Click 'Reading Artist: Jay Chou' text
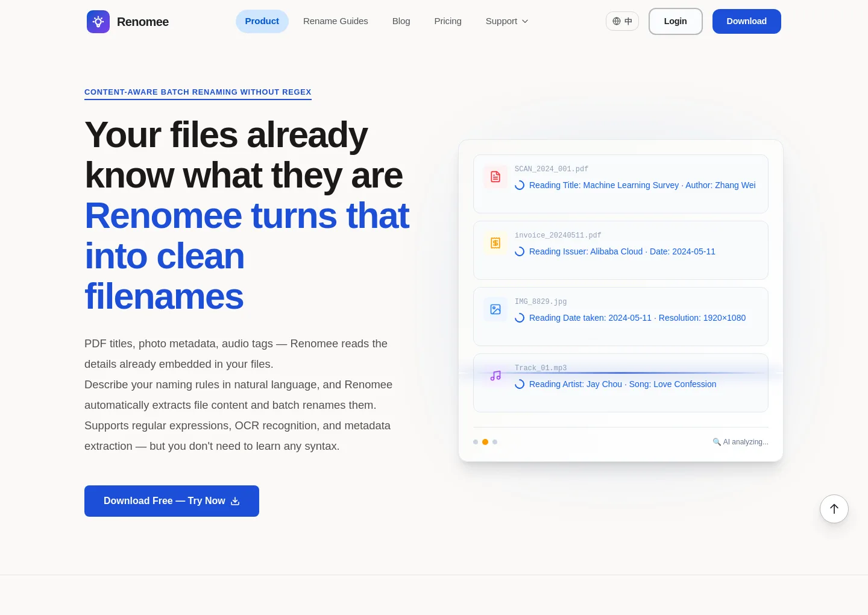This screenshot has width=868, height=615. tap(576, 384)
